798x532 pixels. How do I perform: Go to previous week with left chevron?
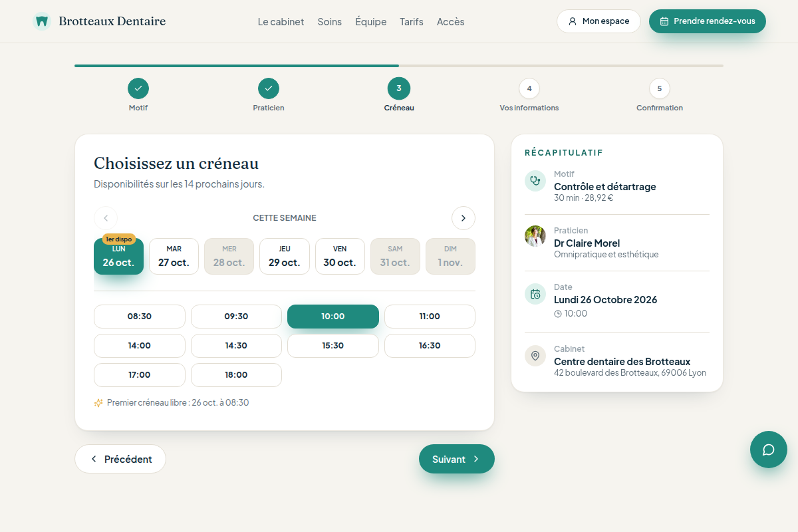point(106,218)
